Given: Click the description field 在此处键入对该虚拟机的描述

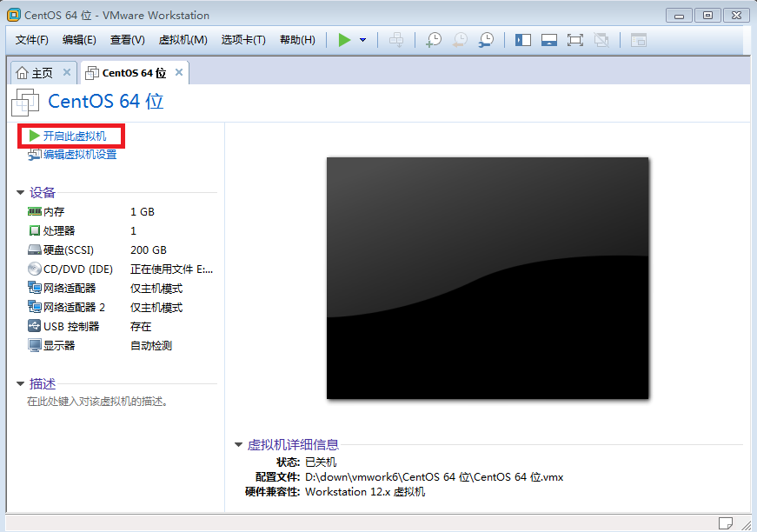Looking at the screenshot, I should [97, 402].
